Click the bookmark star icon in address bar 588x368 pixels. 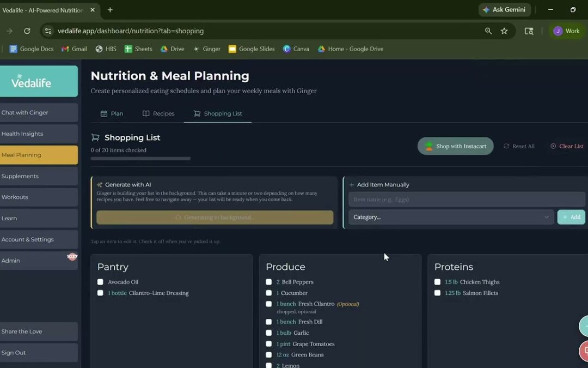tap(504, 31)
